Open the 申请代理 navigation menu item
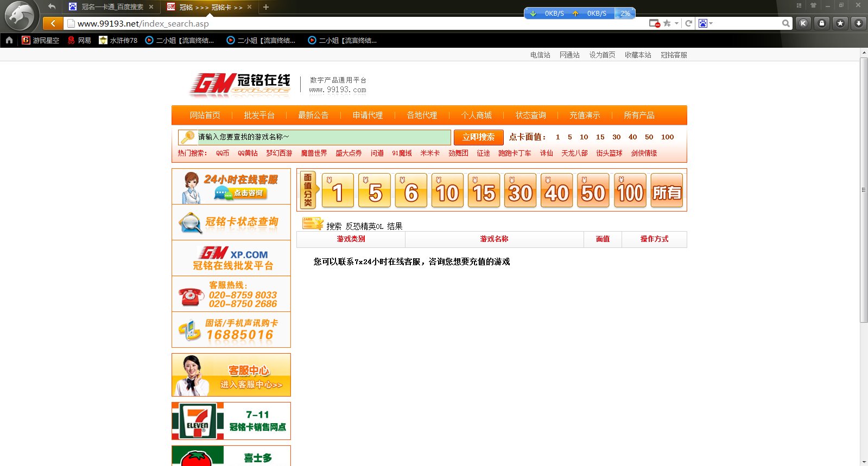Screen dimensions: 868x466 (368, 115)
